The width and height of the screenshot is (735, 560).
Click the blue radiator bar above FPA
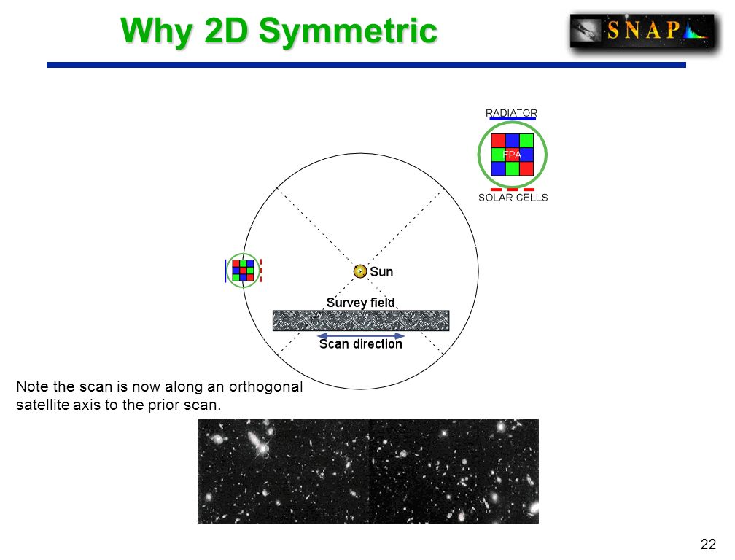(x=511, y=119)
